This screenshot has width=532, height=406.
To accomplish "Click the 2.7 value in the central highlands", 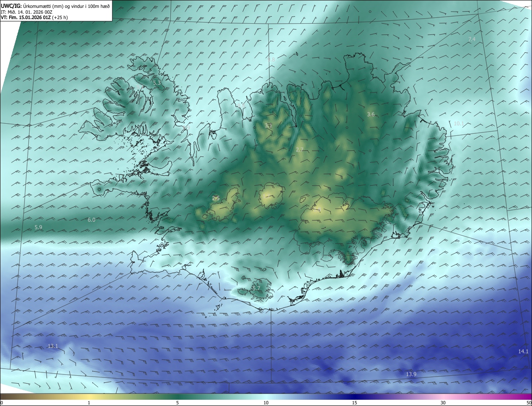I will 300,149.
